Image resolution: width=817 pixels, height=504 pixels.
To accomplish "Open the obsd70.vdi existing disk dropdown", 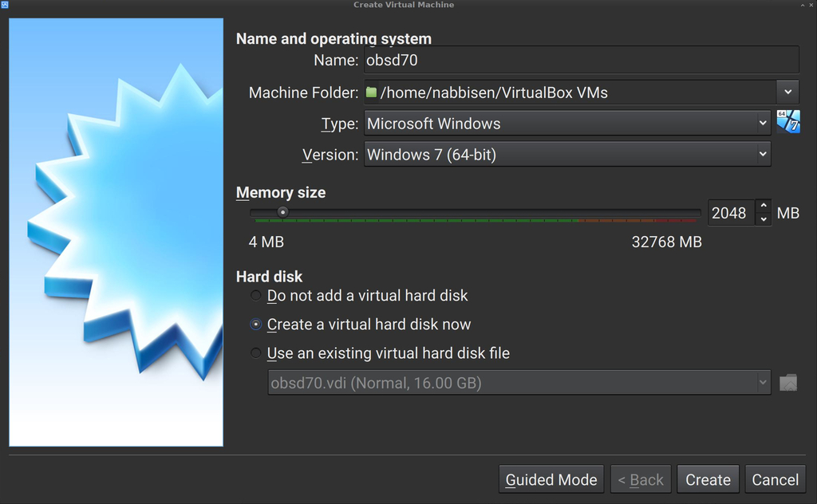I will 519,383.
